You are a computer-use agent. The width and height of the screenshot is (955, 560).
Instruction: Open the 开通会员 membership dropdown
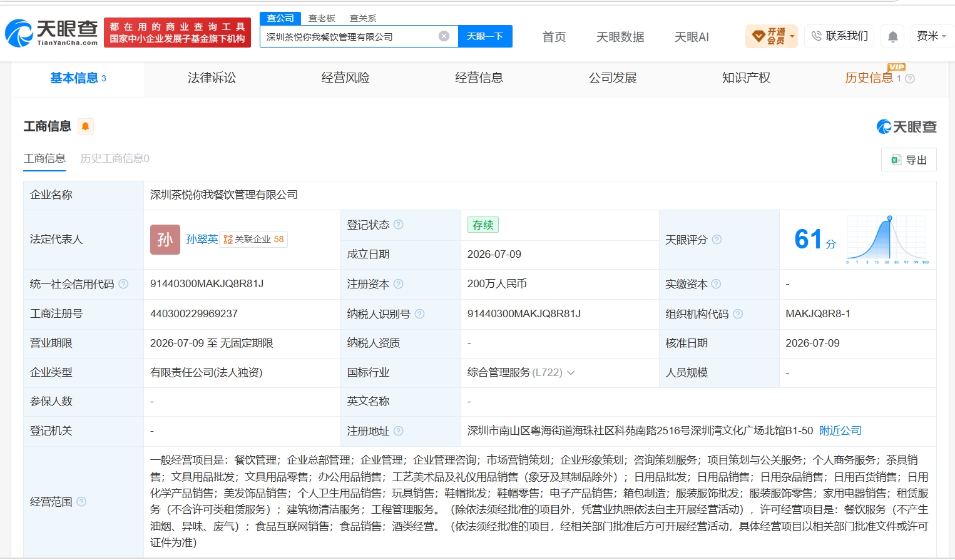tap(772, 36)
